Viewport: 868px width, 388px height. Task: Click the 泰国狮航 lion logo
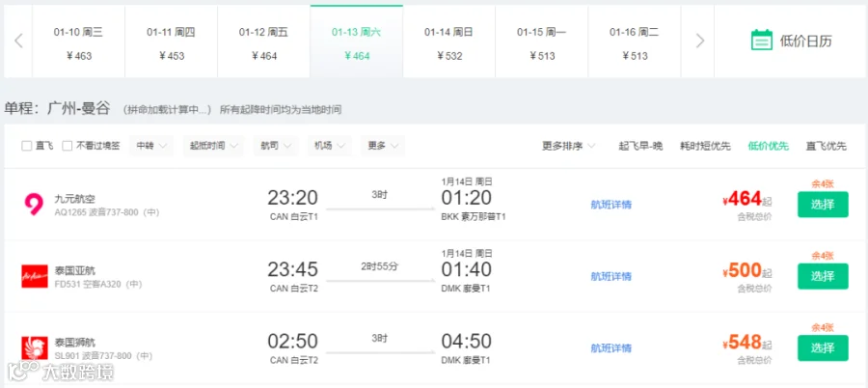point(35,348)
